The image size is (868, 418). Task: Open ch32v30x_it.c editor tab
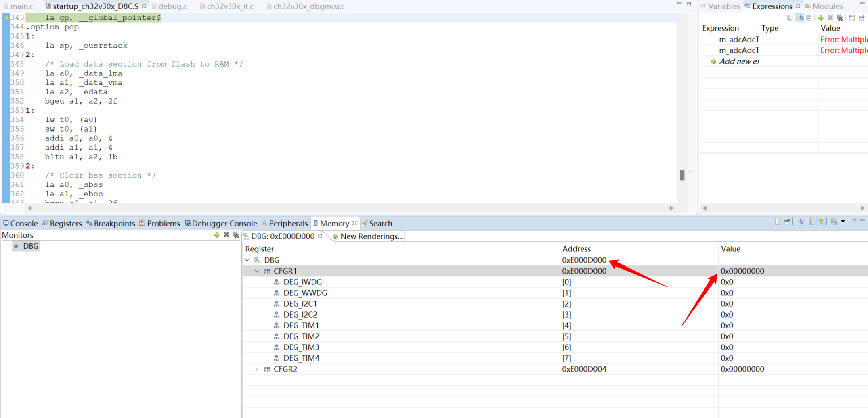[226, 6]
